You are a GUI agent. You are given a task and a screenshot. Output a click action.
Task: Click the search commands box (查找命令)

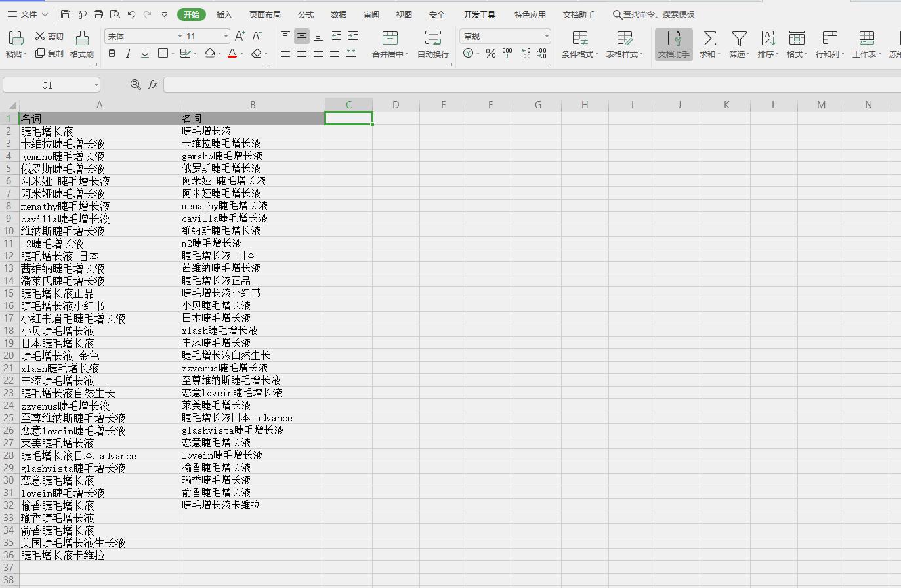pyautogui.click(x=654, y=14)
